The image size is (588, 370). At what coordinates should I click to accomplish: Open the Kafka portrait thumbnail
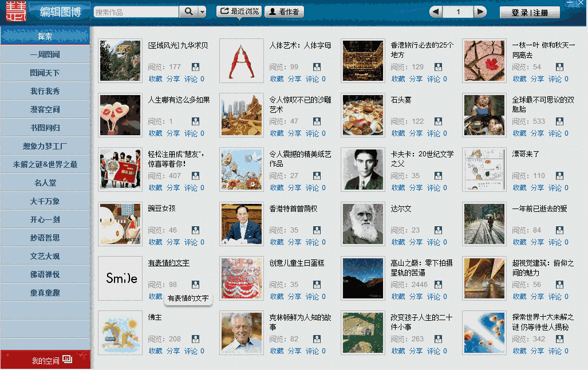[363, 169]
